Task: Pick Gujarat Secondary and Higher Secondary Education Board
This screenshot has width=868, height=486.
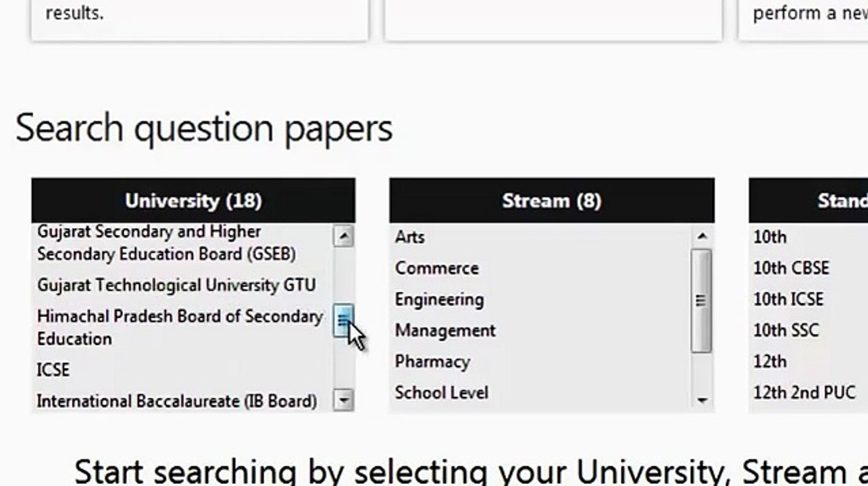Action: pyautogui.click(x=166, y=243)
